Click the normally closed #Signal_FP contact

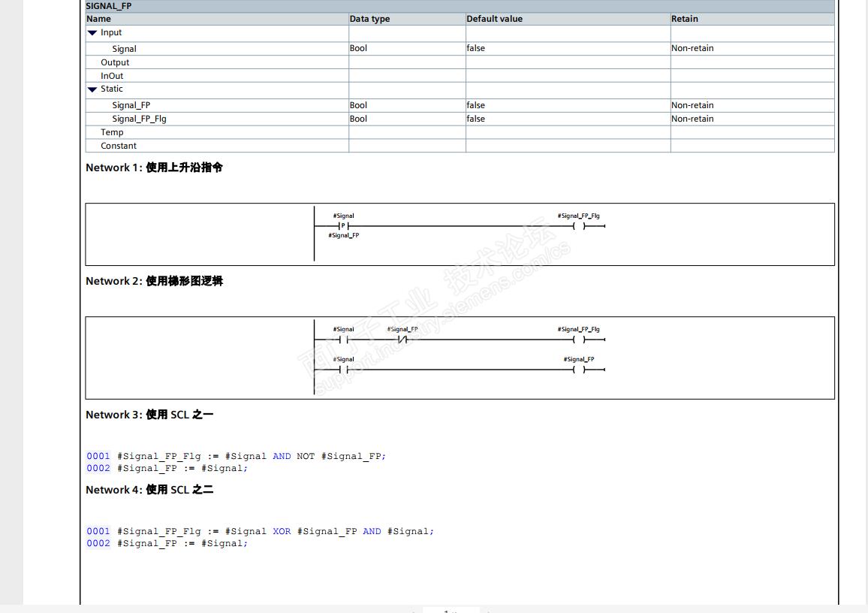click(402, 340)
